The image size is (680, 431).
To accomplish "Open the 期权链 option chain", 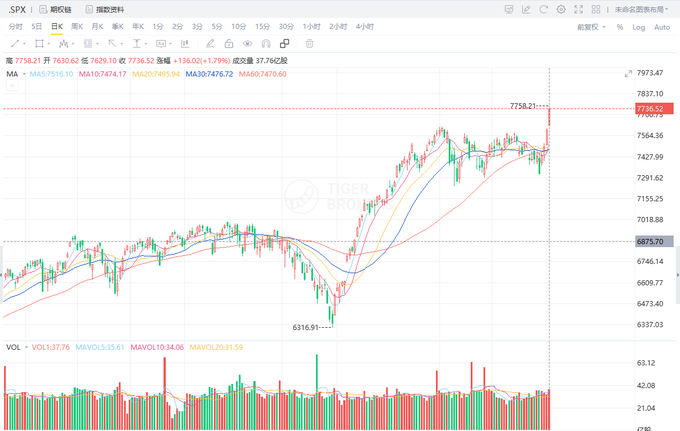I will click(x=55, y=10).
